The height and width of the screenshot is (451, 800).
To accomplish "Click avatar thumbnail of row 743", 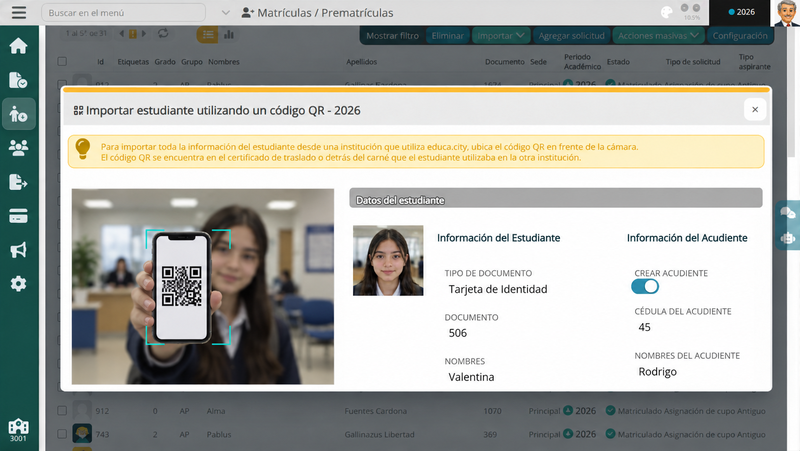I will click(x=82, y=434).
